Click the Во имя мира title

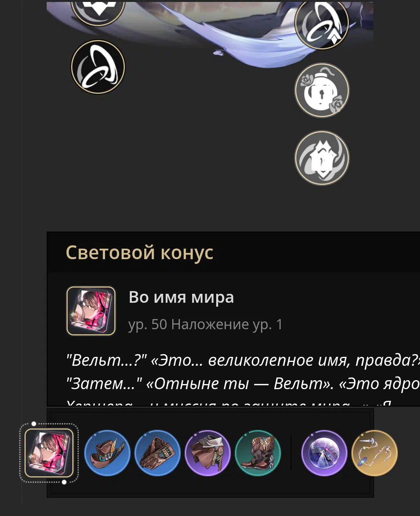(x=181, y=297)
